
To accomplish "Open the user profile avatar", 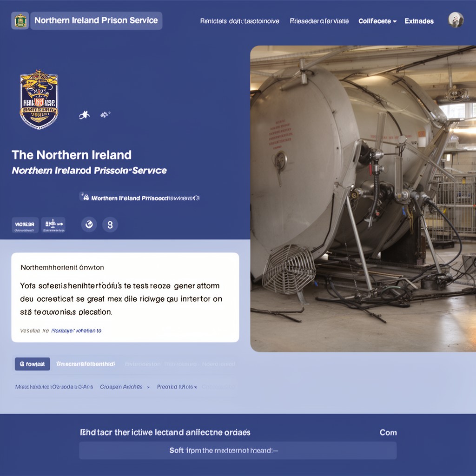I will tap(456, 20).
